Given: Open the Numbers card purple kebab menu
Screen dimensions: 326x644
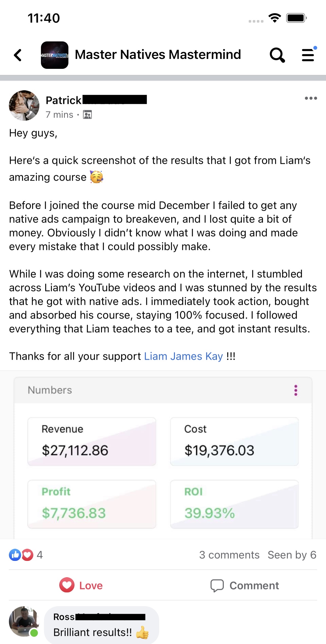Looking at the screenshot, I should point(296,390).
